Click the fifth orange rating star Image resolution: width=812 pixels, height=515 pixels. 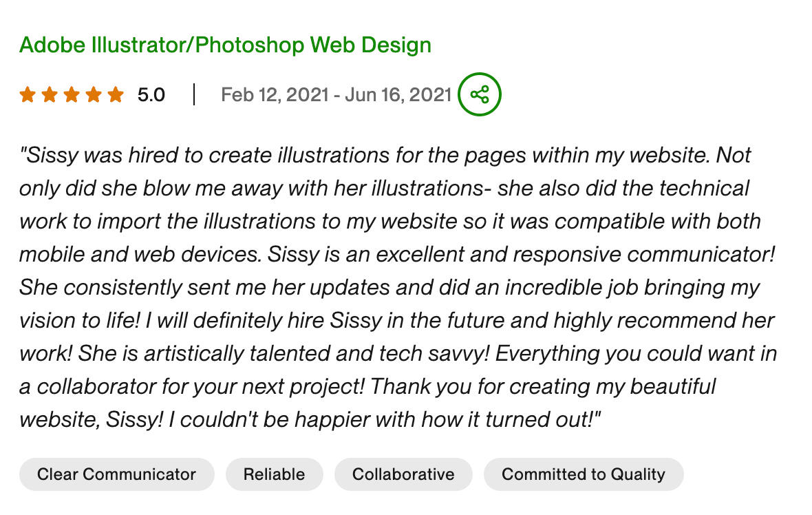[116, 94]
